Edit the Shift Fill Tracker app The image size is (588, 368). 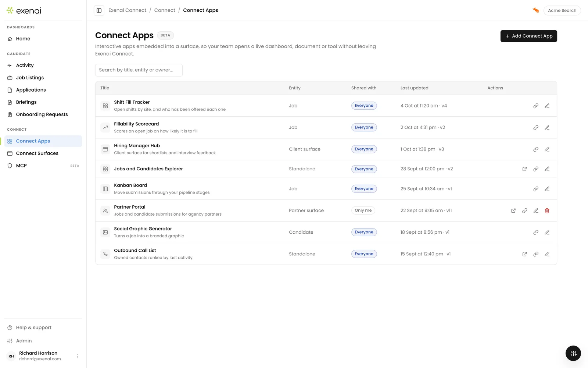point(547,106)
